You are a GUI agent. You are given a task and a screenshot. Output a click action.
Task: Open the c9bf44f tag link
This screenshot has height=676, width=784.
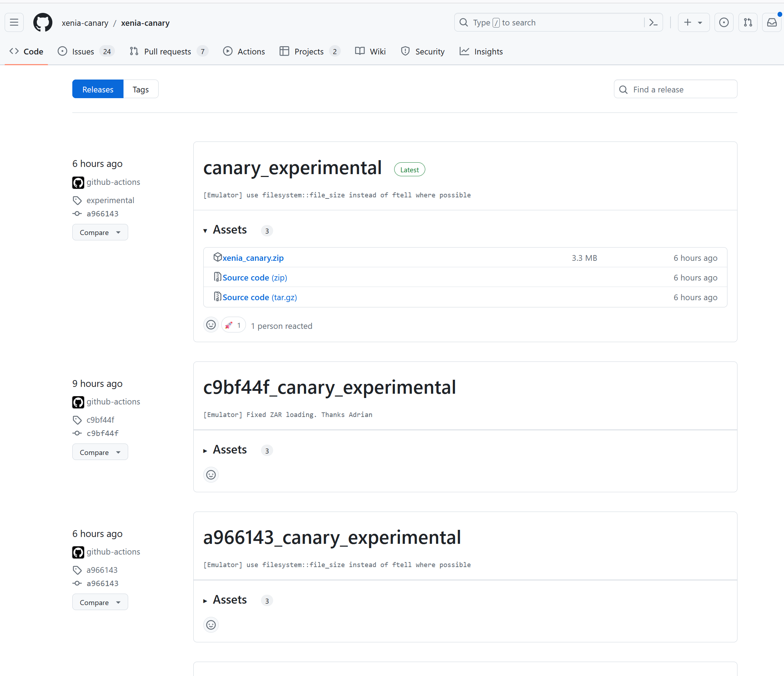(100, 420)
